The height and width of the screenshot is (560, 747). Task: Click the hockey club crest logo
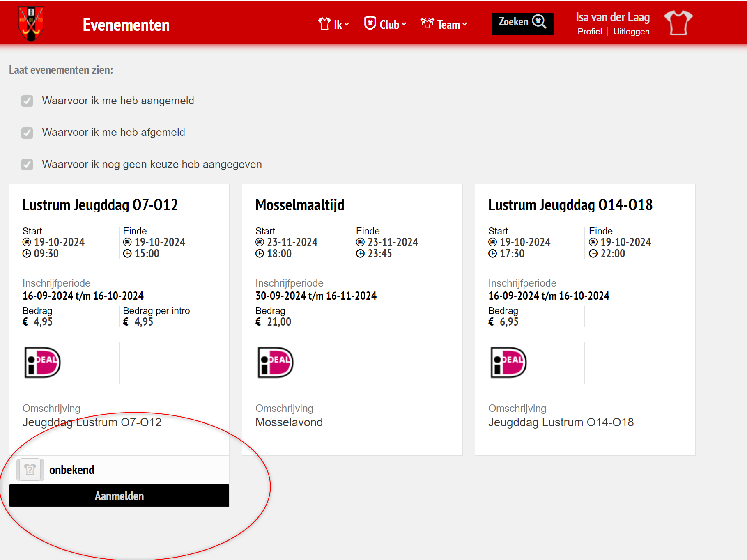coord(31,23)
